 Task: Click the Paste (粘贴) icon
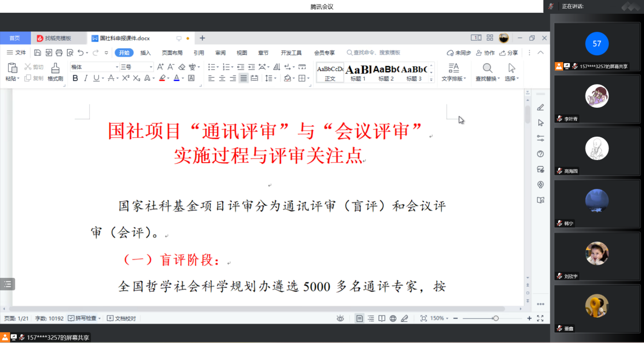click(12, 67)
